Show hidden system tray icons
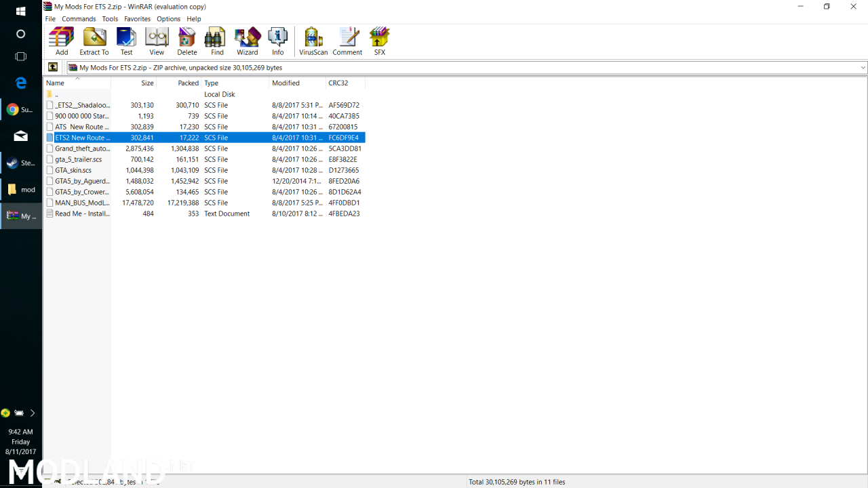 pyautogui.click(x=32, y=413)
